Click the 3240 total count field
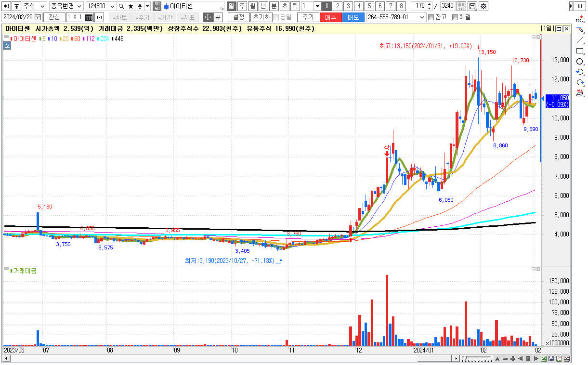This screenshot has height=365, width=588. pyautogui.click(x=447, y=6)
